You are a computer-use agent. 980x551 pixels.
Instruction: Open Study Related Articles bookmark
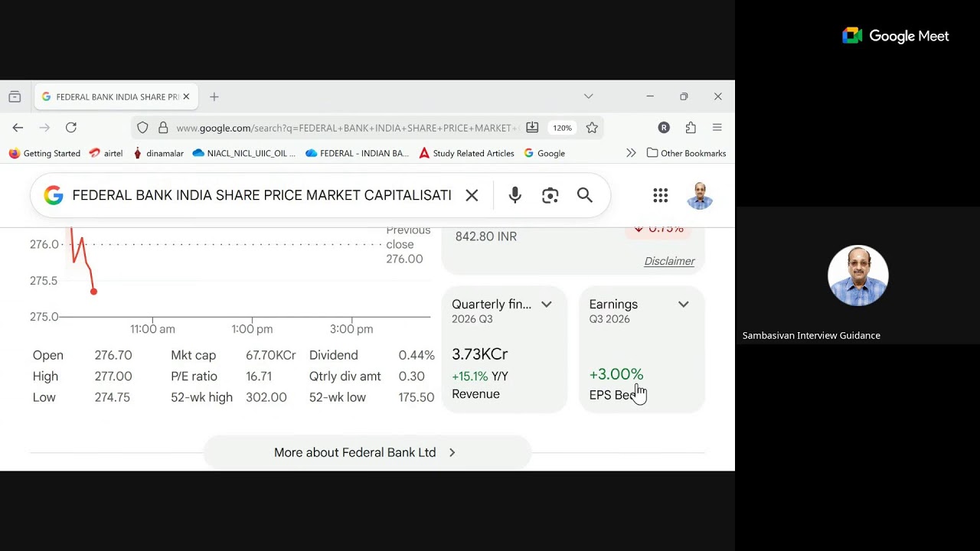click(466, 153)
